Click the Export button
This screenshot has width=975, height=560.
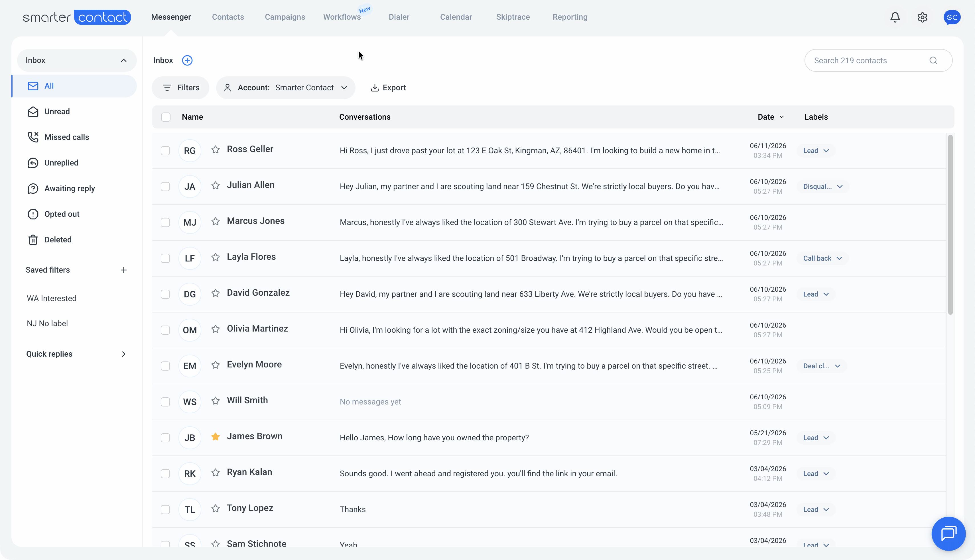[388, 88]
